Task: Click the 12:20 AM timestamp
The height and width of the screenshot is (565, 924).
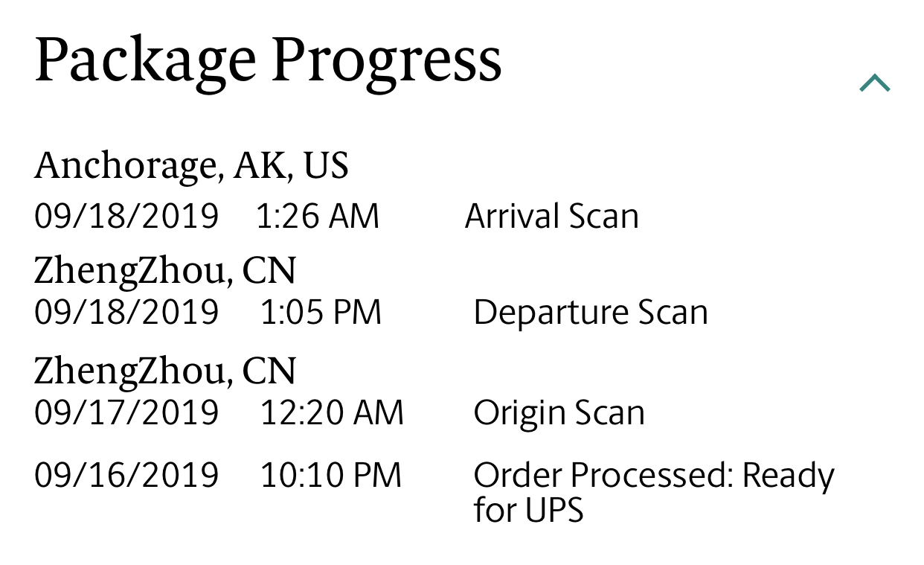Action: click(x=332, y=412)
